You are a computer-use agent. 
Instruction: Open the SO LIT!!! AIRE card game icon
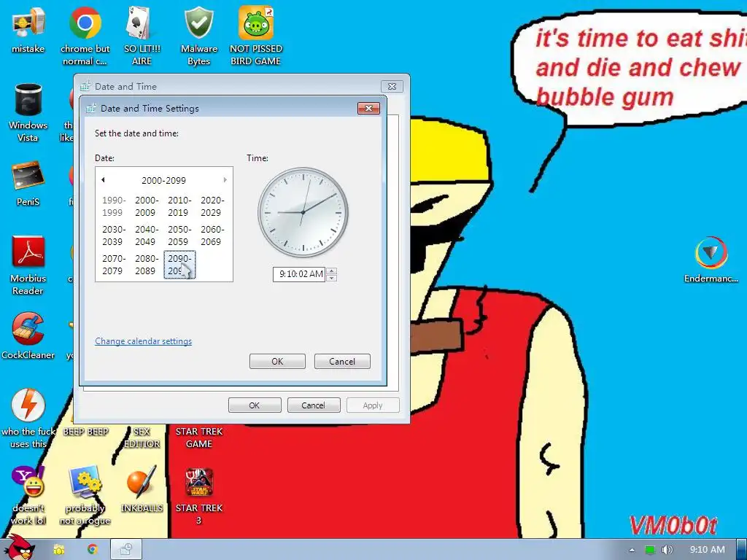coord(142,36)
